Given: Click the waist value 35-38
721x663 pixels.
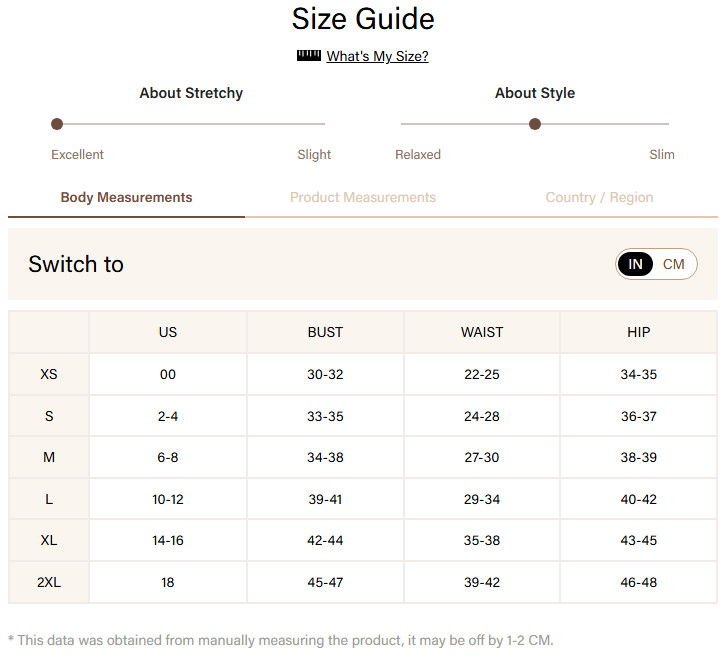Looking at the screenshot, I should [x=482, y=540].
